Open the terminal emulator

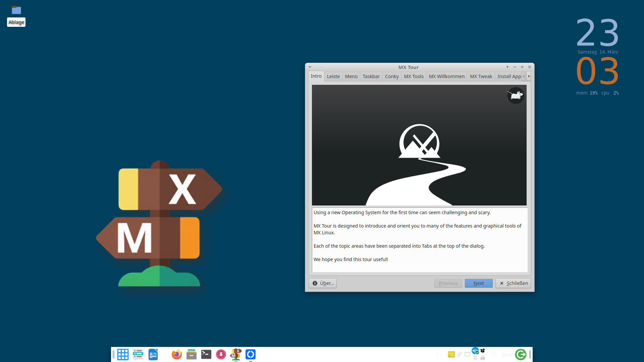tap(206, 354)
